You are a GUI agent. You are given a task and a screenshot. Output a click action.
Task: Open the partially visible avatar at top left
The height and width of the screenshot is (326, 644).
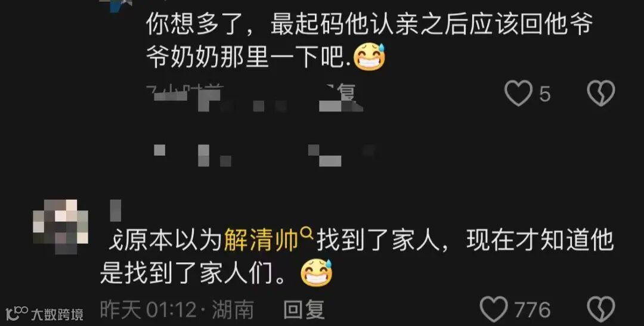tap(116, 4)
